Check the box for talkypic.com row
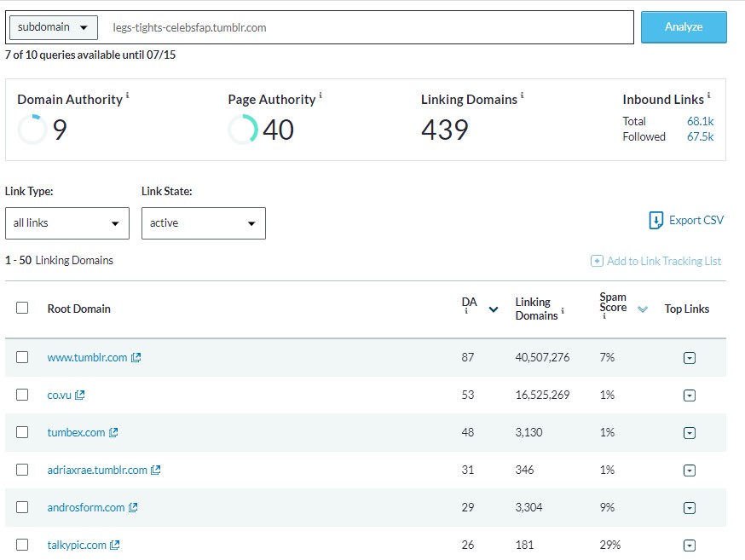Image resolution: width=745 pixels, height=560 pixels. [x=22, y=545]
